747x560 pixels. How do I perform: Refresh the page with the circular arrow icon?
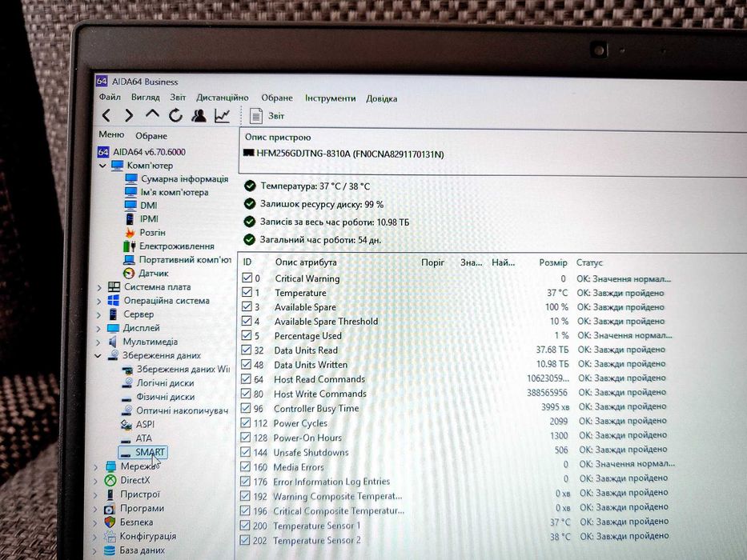(x=175, y=115)
